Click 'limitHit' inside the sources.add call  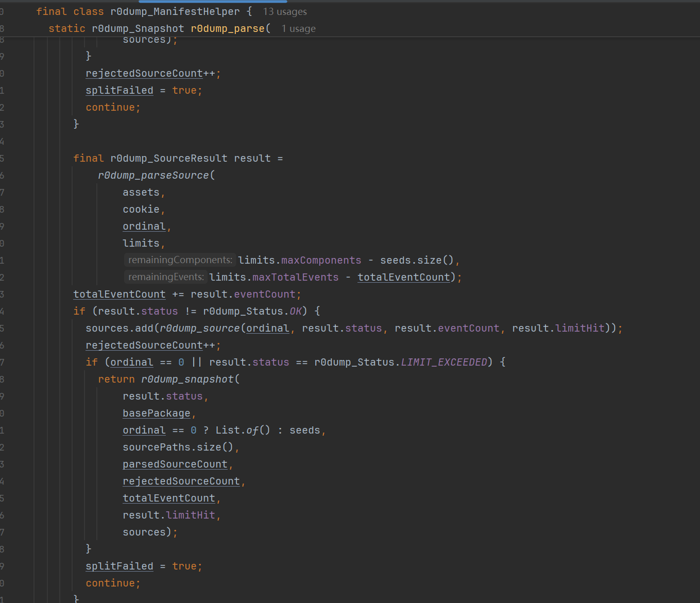[580, 328]
